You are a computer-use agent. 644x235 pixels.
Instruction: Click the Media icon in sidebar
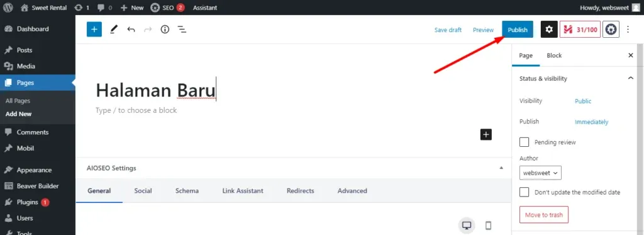tap(8, 66)
